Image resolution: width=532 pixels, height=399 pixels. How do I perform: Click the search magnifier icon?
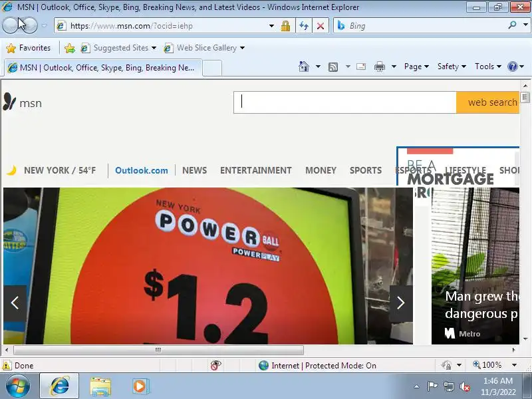tap(512, 25)
